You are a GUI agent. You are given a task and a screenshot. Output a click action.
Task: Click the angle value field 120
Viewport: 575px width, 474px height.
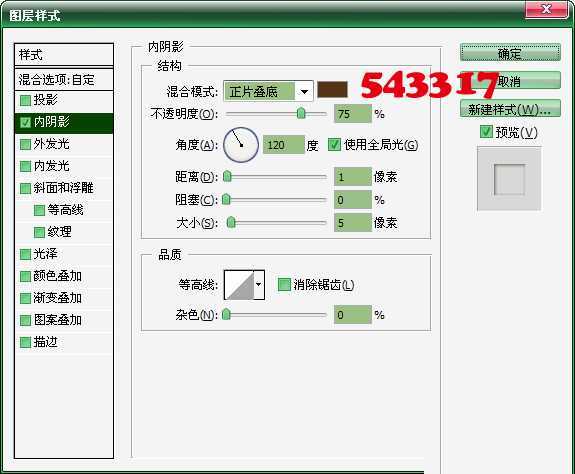(284, 145)
